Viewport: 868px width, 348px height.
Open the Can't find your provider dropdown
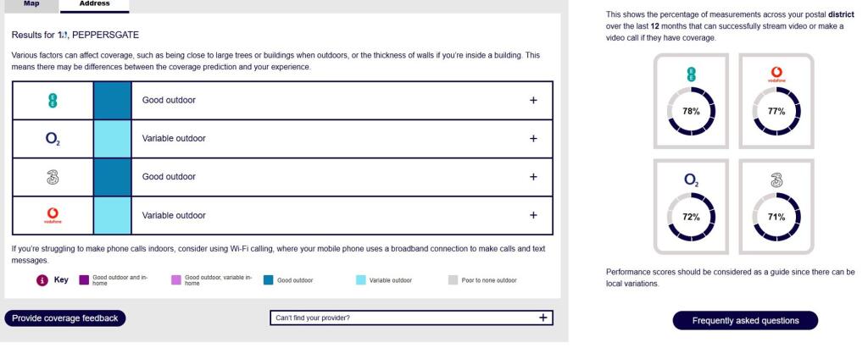point(411,318)
